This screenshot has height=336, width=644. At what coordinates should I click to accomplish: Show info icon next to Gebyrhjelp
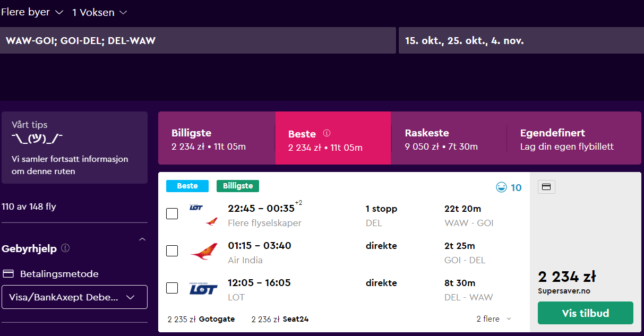pyautogui.click(x=65, y=248)
